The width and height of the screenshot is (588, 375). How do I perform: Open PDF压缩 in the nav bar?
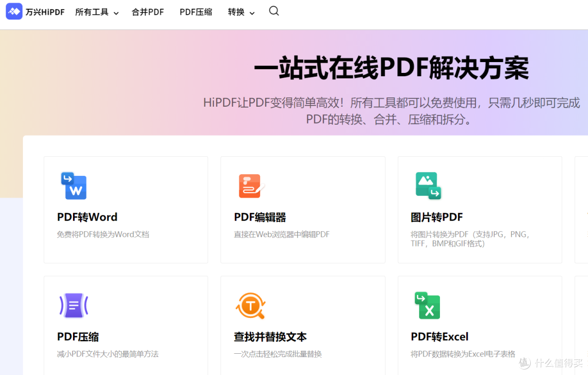(x=196, y=12)
